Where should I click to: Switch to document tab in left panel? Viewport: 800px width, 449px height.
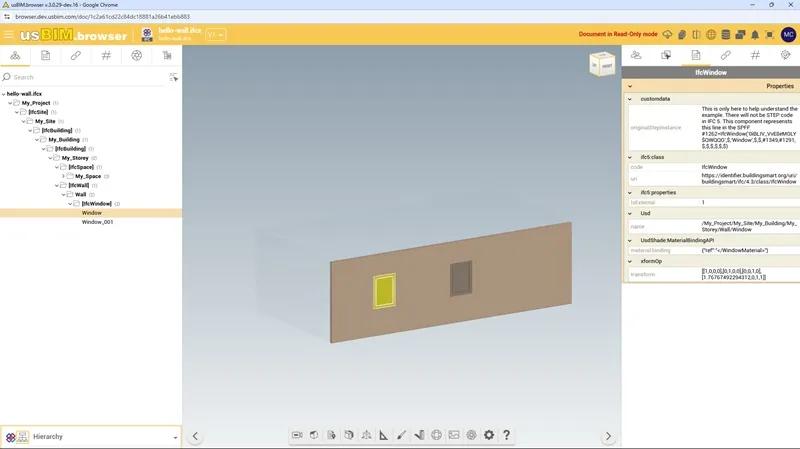pos(45,56)
